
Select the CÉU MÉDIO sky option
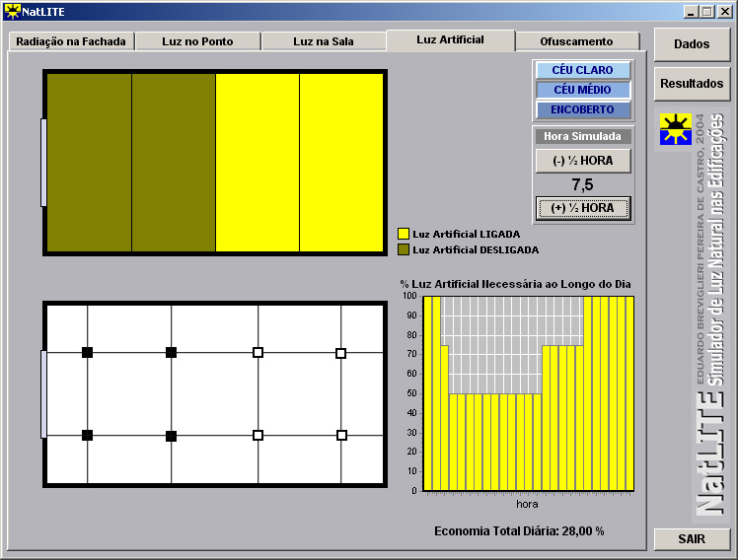[x=582, y=90]
